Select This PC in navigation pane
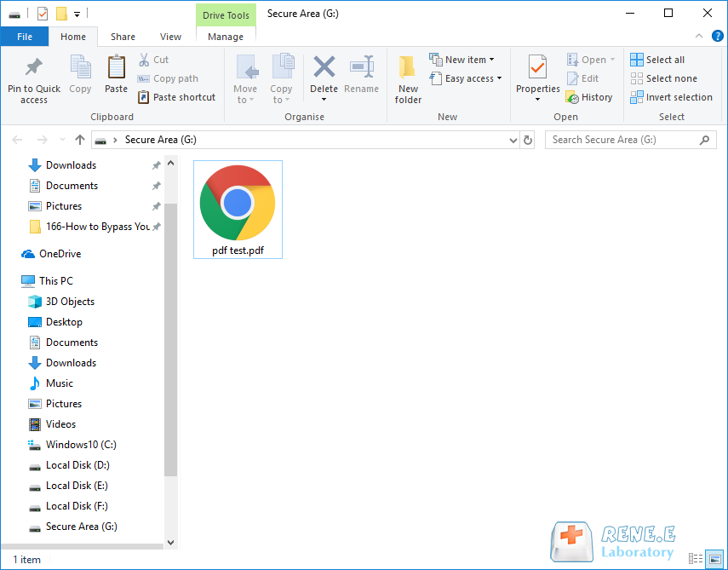This screenshot has width=728, height=570. pyautogui.click(x=47, y=280)
